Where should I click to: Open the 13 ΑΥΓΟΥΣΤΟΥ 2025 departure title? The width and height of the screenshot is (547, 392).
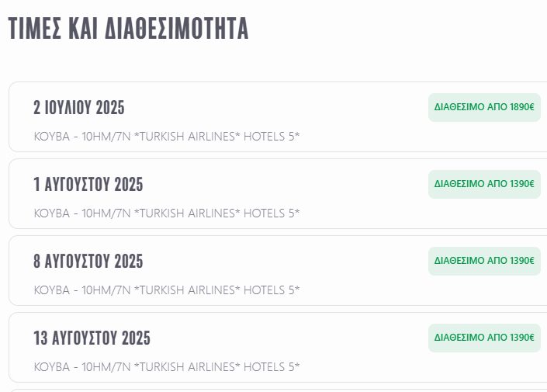point(92,338)
